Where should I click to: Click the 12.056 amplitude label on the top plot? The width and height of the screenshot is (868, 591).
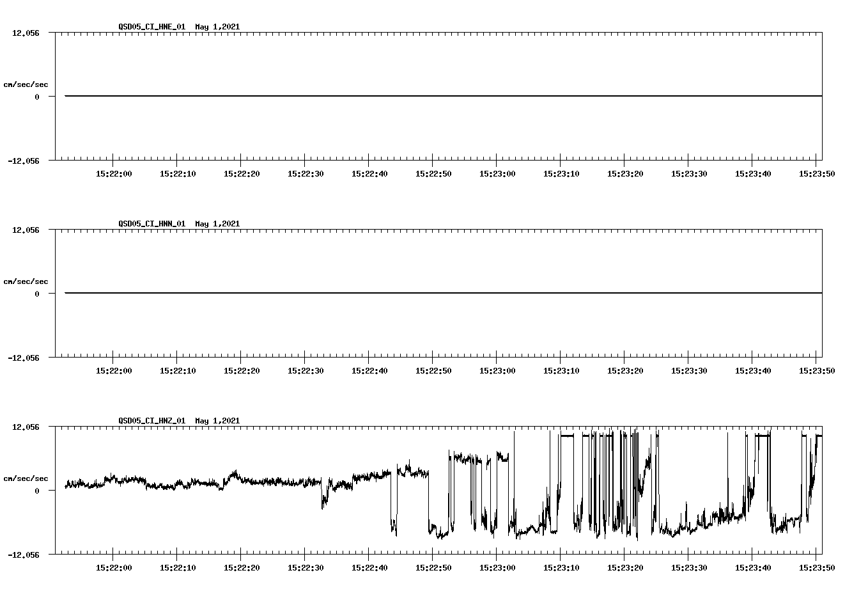24,32
